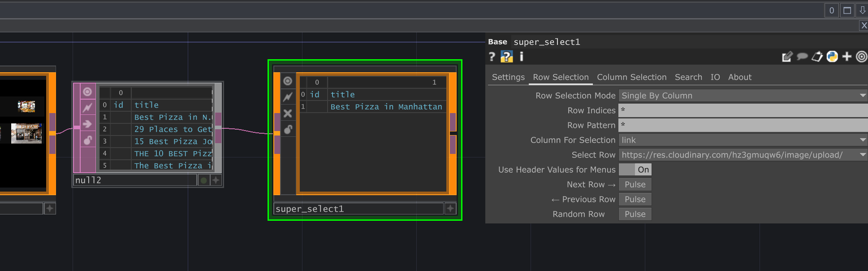
Task: Open the comment speech bubble icon
Action: (x=802, y=57)
